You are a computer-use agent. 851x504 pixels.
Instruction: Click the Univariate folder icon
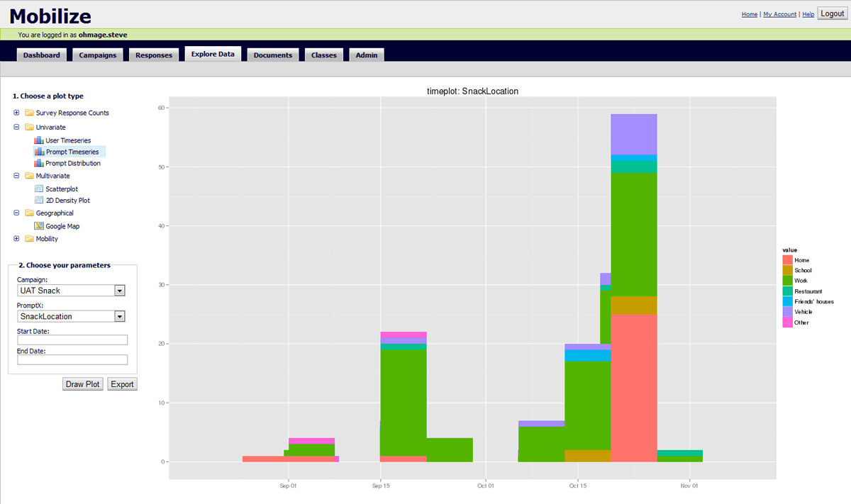pos(29,127)
